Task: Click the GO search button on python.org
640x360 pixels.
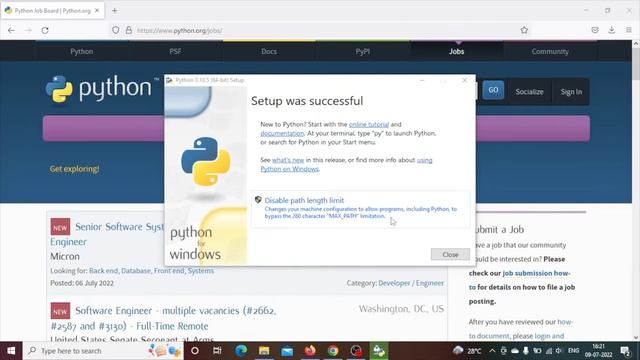Action: tap(493, 90)
